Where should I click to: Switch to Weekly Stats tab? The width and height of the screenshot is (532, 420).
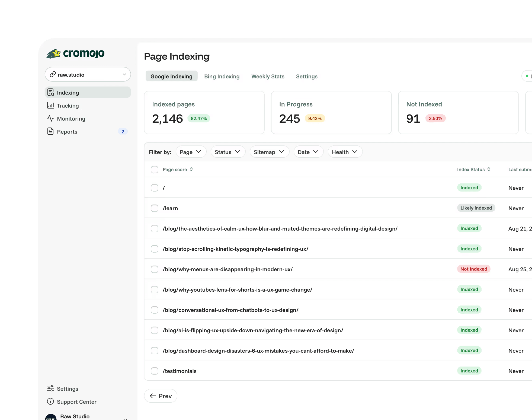tap(268, 77)
